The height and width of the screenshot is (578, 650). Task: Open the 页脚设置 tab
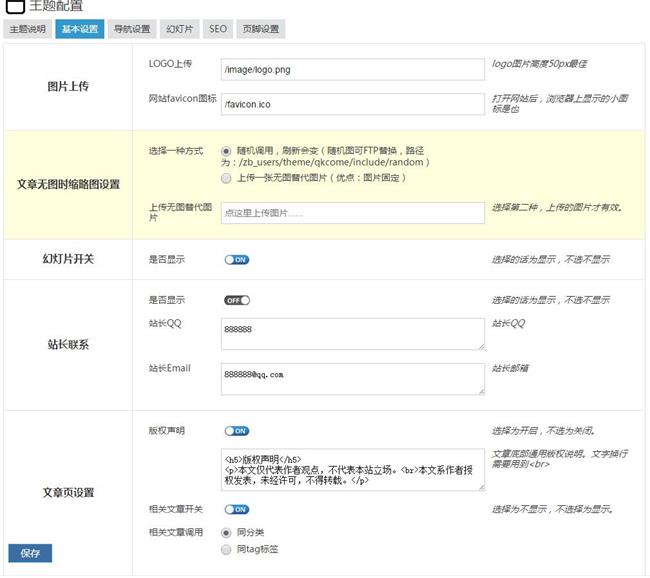pos(261,29)
